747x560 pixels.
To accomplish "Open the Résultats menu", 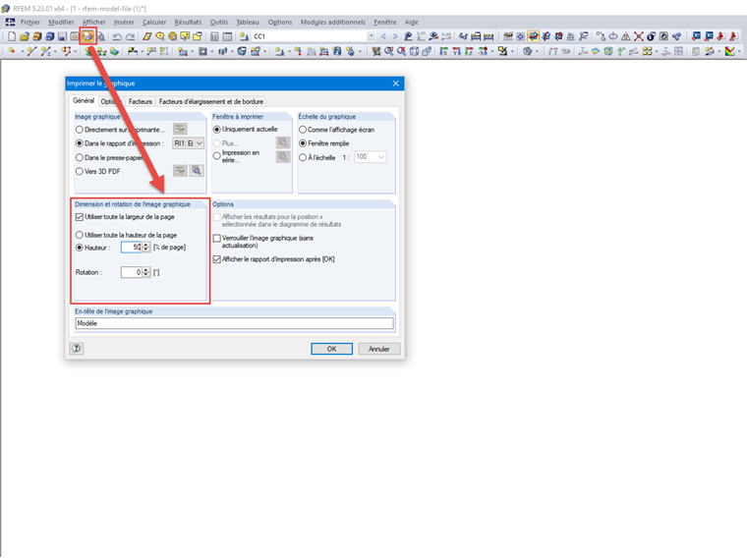I will pyautogui.click(x=188, y=22).
